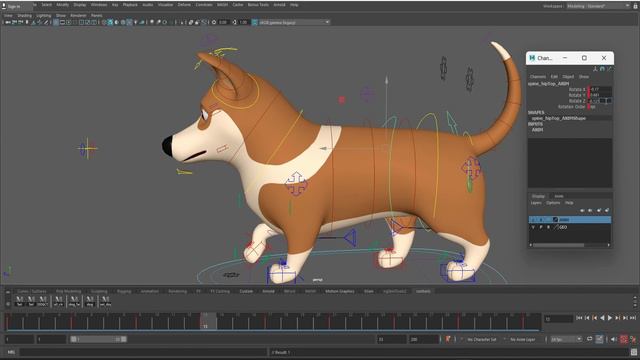This screenshot has width=640, height=360.
Task: Toggle auto keyframe red icon
Action: 624,339
